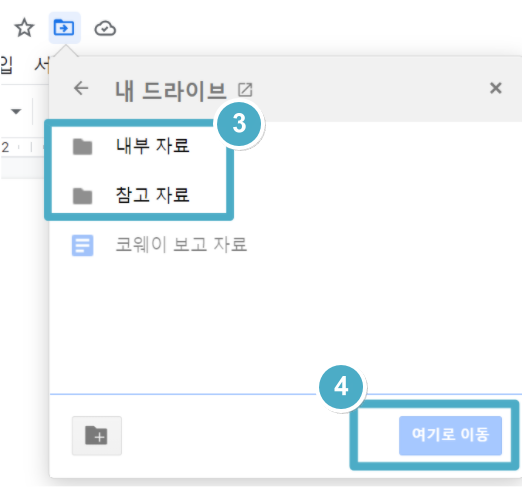Viewport: 524px width, 491px height.
Task: Click the 코웨이 보고 자료 document
Action: [180, 244]
